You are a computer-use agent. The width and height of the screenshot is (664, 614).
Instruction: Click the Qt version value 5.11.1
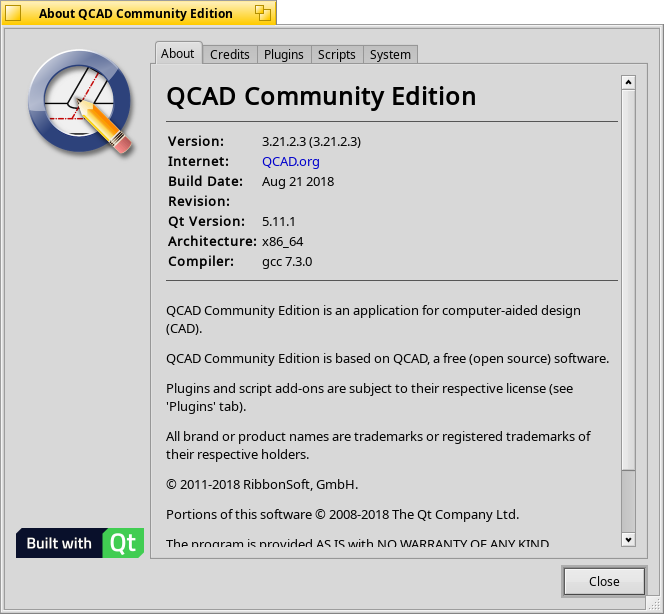pos(279,221)
